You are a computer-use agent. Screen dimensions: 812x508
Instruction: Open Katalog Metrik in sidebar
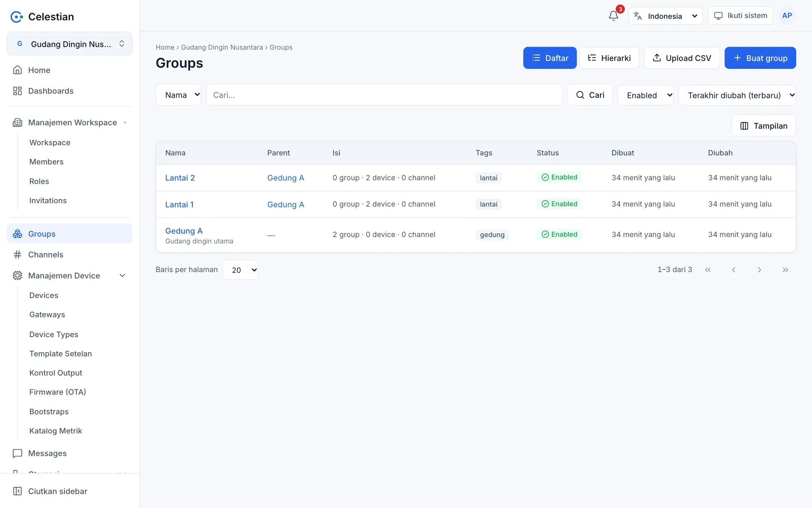[56, 431]
